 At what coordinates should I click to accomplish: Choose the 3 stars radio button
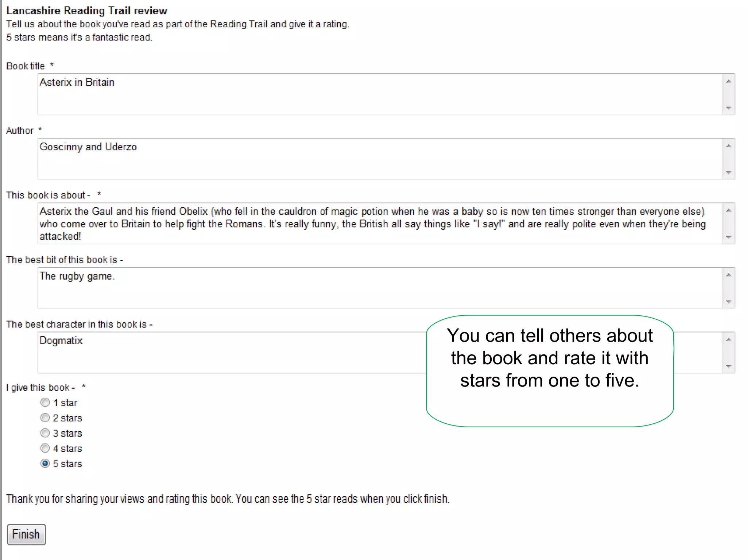tap(45, 433)
